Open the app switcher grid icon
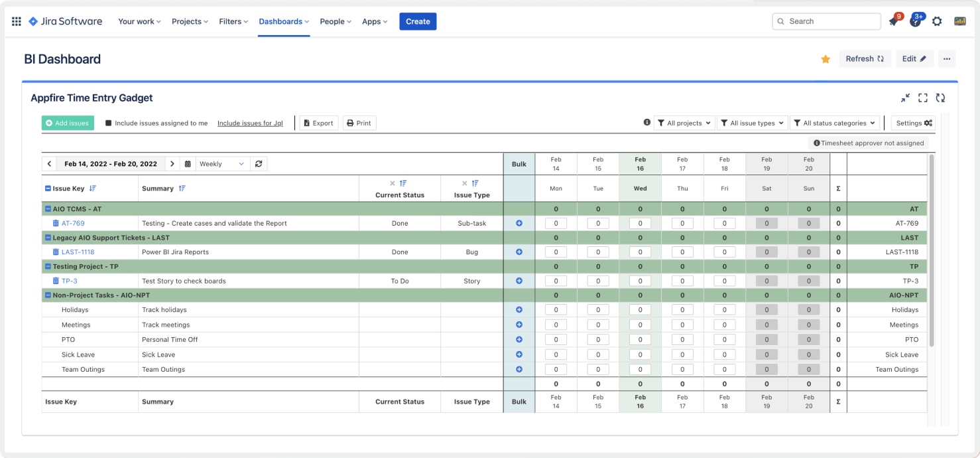Viewport: 980px width, 458px height. (x=17, y=21)
